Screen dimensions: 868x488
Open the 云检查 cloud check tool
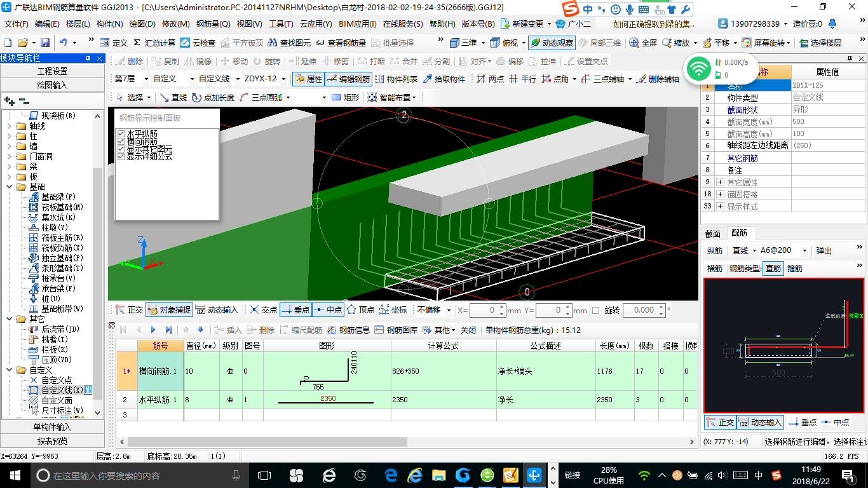198,43
